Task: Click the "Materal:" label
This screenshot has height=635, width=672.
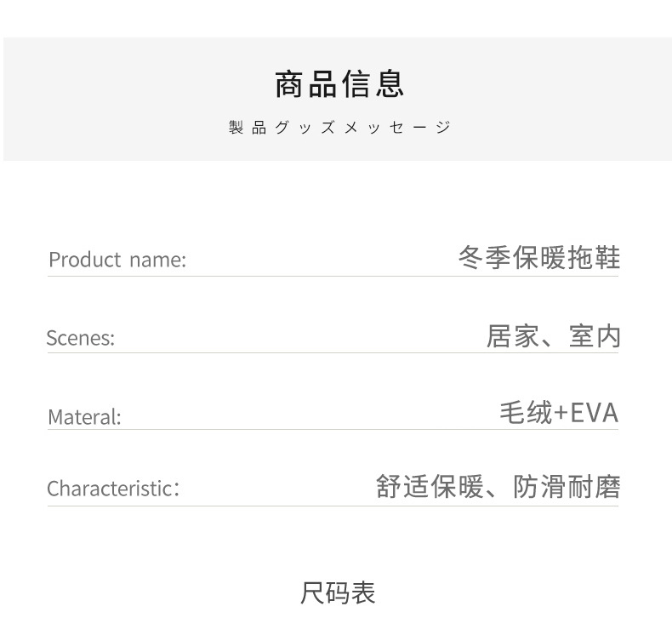Action: [84, 417]
